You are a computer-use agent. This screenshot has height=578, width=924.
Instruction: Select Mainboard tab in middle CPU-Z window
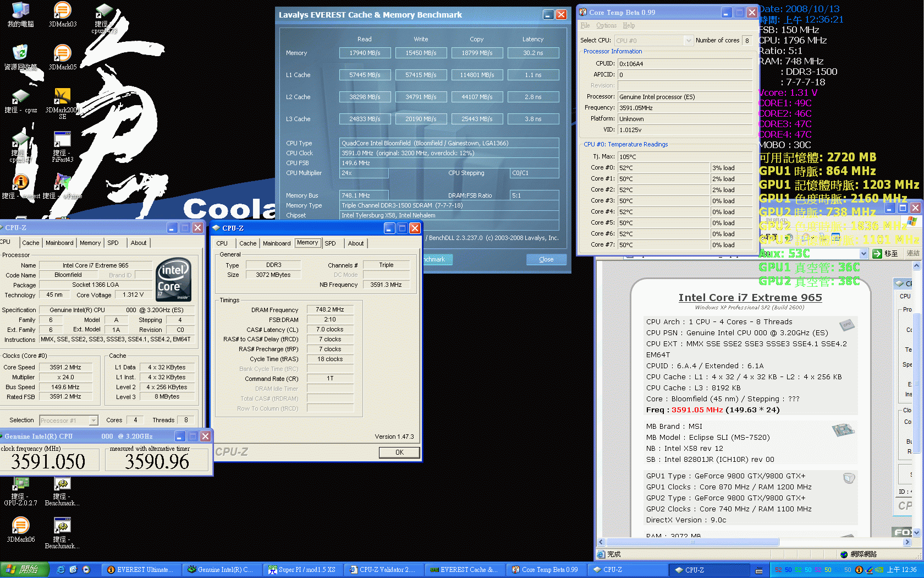coord(277,243)
